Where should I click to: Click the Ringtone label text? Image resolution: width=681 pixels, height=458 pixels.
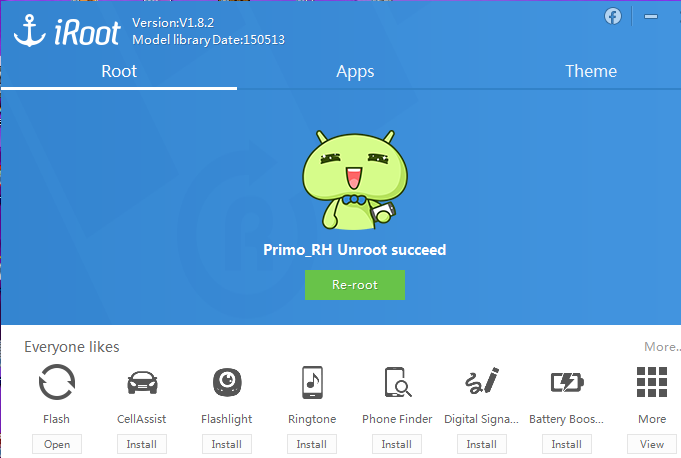point(312,419)
